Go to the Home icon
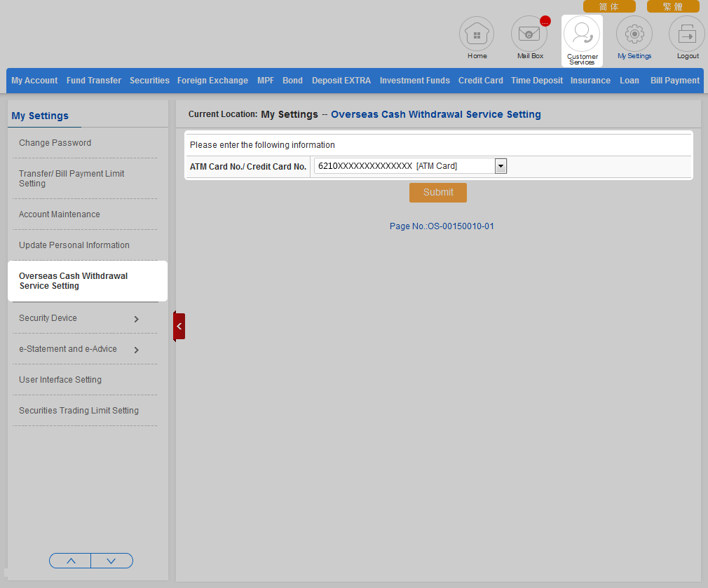 (x=477, y=34)
